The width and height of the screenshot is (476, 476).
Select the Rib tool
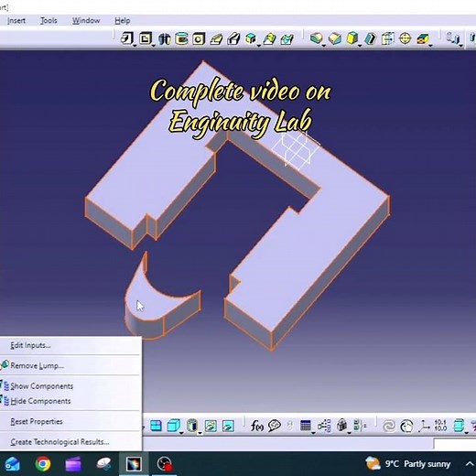click(x=216, y=38)
